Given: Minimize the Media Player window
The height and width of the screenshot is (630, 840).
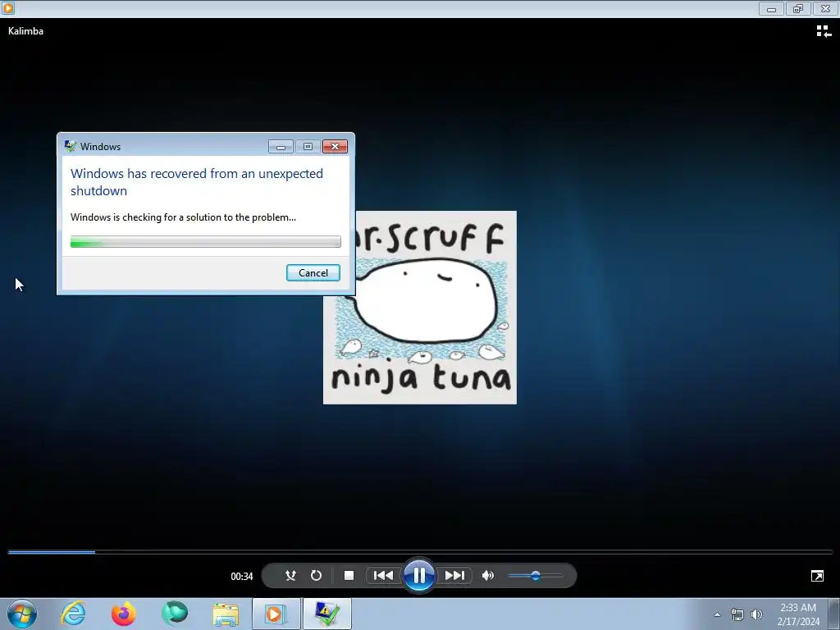Looking at the screenshot, I should click(x=771, y=8).
